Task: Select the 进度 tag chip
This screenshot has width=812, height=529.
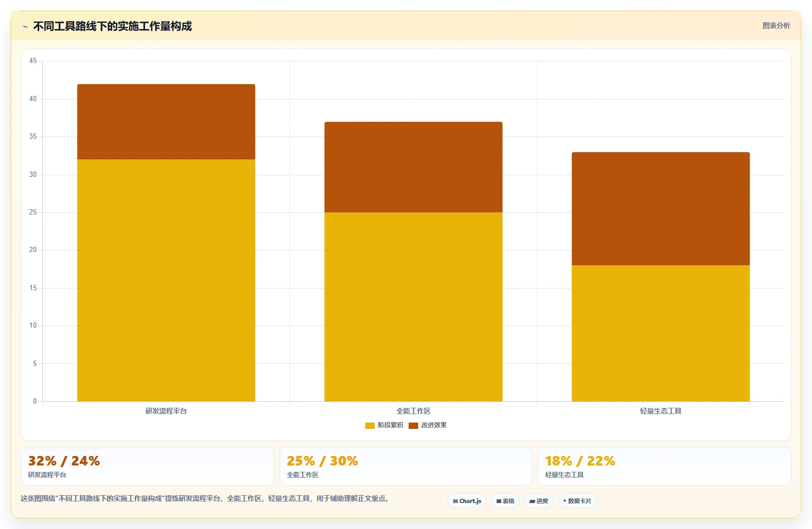Action: 539,501
